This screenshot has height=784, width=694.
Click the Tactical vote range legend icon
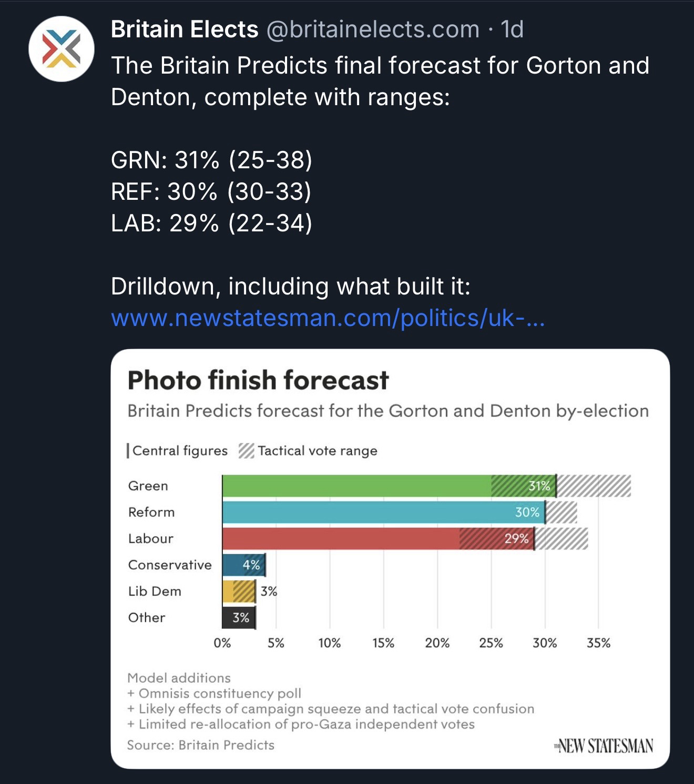coord(246,451)
